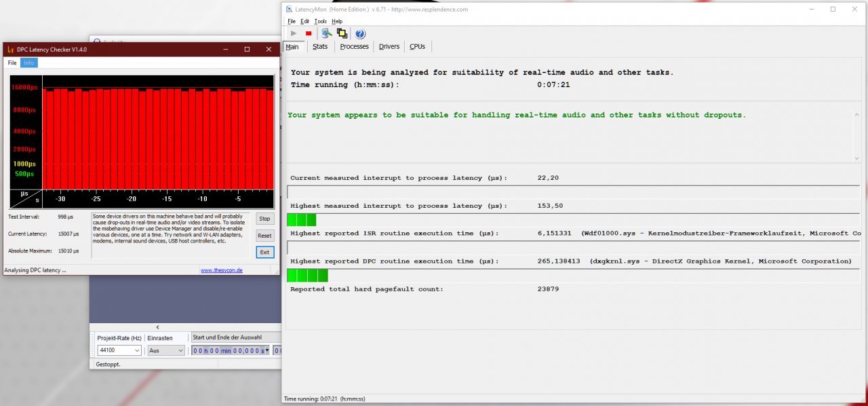Click LatencyMon status bar time running text

coord(324,399)
